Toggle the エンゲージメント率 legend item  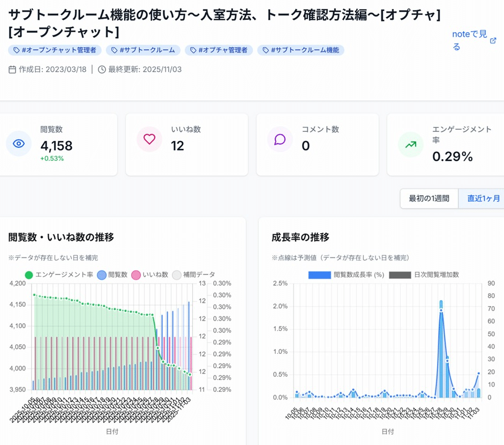click(59, 275)
